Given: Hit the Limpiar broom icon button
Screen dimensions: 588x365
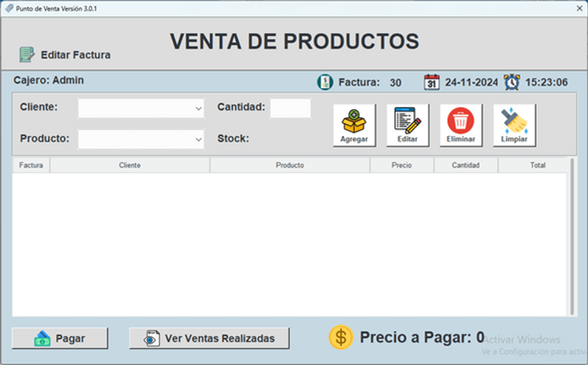Looking at the screenshot, I should pos(514,125).
